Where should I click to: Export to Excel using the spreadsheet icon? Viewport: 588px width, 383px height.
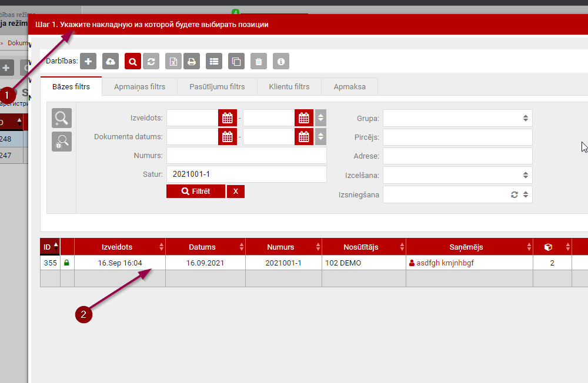[x=173, y=61]
